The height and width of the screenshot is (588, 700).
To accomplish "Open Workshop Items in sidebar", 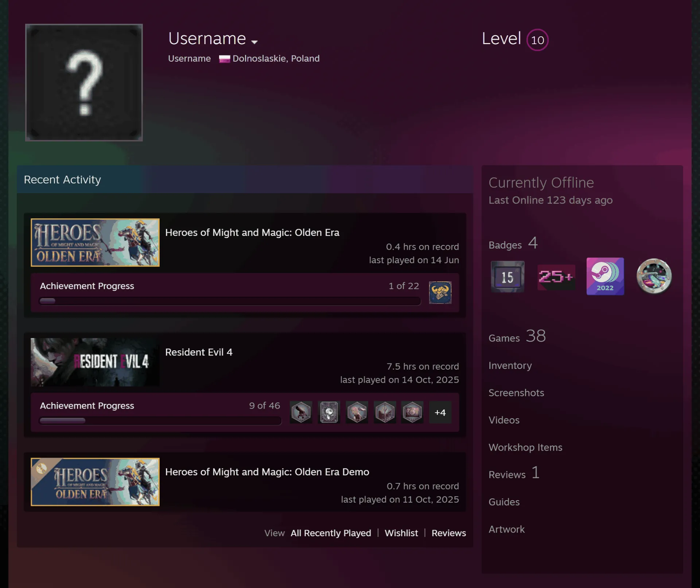I will point(525,447).
